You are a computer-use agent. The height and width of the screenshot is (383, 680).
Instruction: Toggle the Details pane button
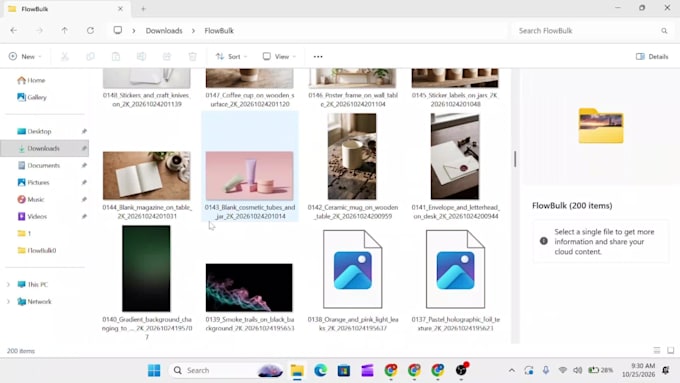pyautogui.click(x=652, y=56)
